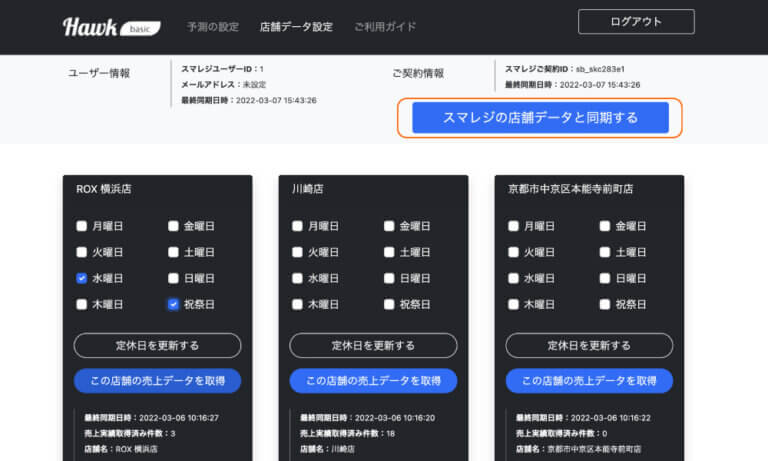Click 最終同期日時 2022-03-06 10:16:22 in 京都 store card

pos(583,418)
